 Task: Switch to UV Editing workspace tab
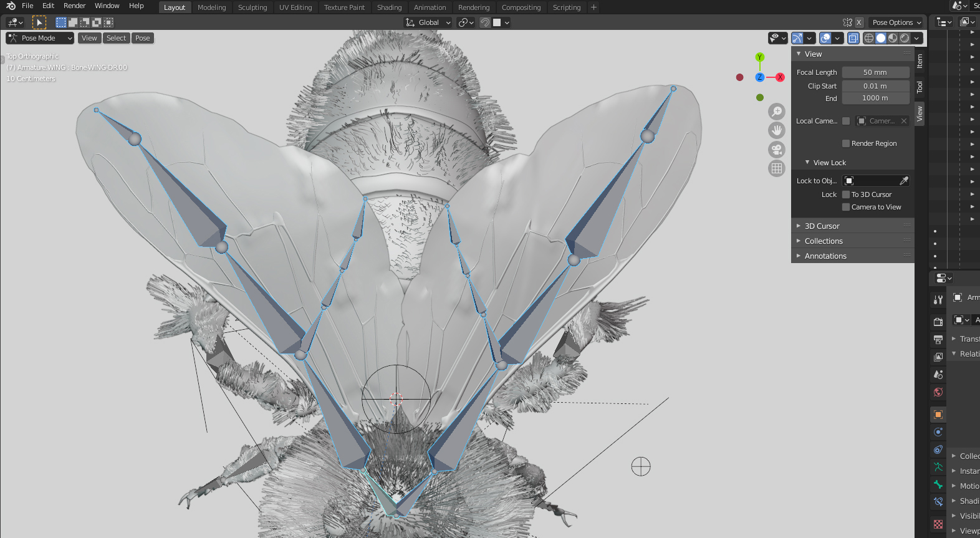click(x=295, y=7)
